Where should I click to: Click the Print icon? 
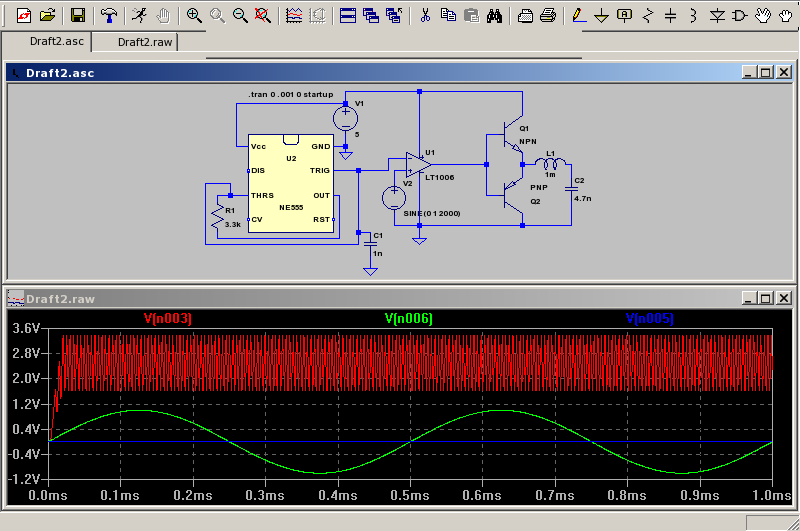coord(548,15)
